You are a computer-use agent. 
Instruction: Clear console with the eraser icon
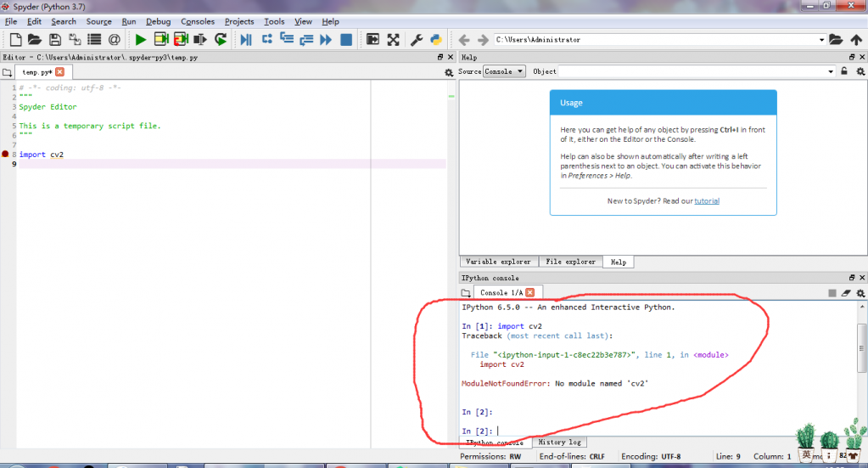(x=845, y=293)
